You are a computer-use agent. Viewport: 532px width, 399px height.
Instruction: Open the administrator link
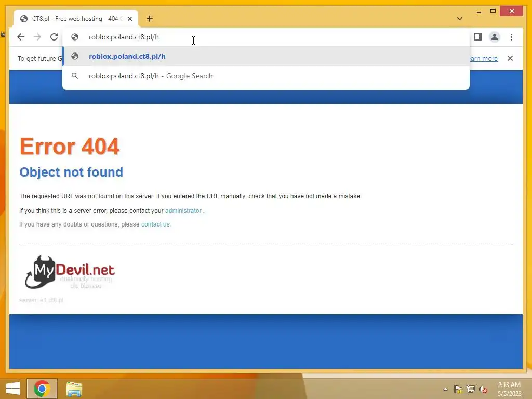pos(183,211)
